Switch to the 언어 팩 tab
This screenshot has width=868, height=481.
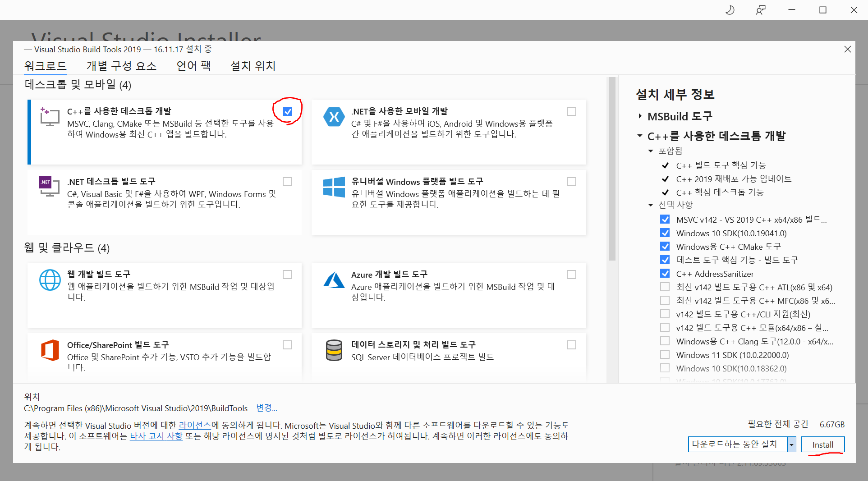click(x=193, y=66)
